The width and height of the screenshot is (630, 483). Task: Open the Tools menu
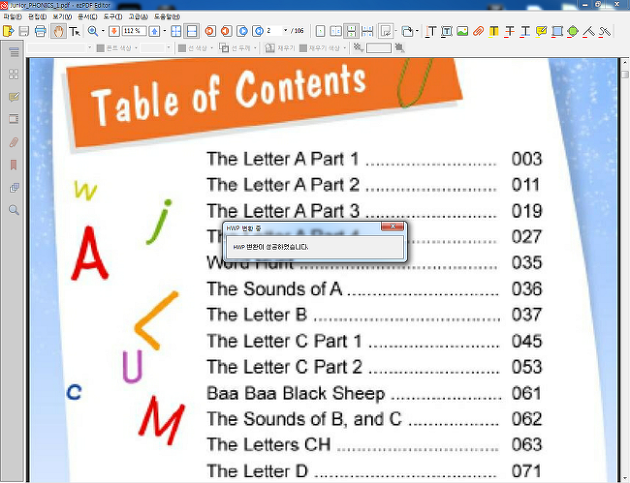pyautogui.click(x=112, y=16)
